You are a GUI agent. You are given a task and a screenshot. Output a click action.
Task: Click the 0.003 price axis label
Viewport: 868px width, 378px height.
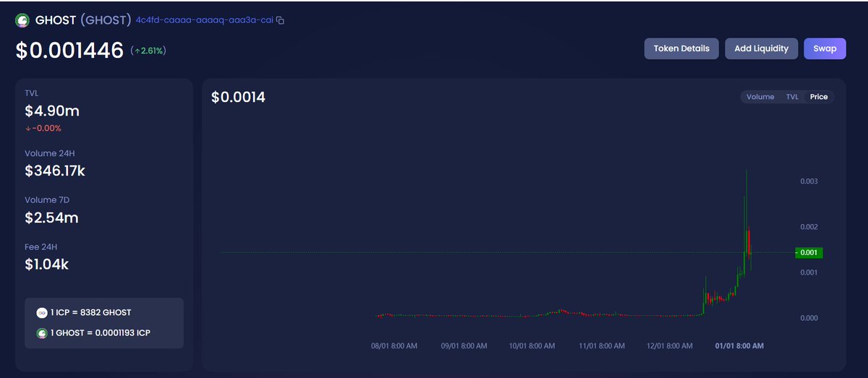tap(809, 181)
